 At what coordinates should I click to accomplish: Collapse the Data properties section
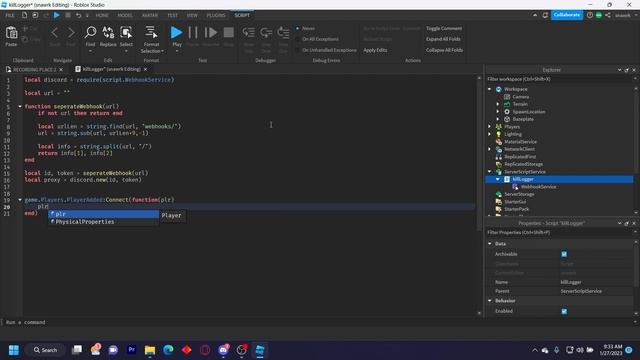click(490, 244)
